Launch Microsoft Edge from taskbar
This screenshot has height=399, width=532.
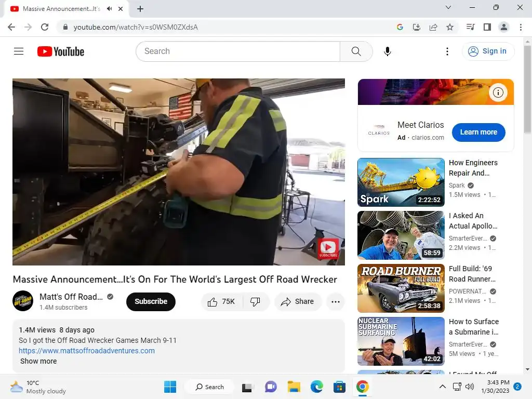tap(316, 387)
